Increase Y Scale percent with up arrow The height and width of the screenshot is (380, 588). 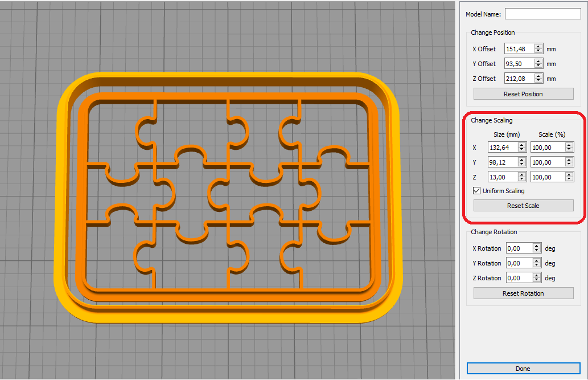(569, 160)
